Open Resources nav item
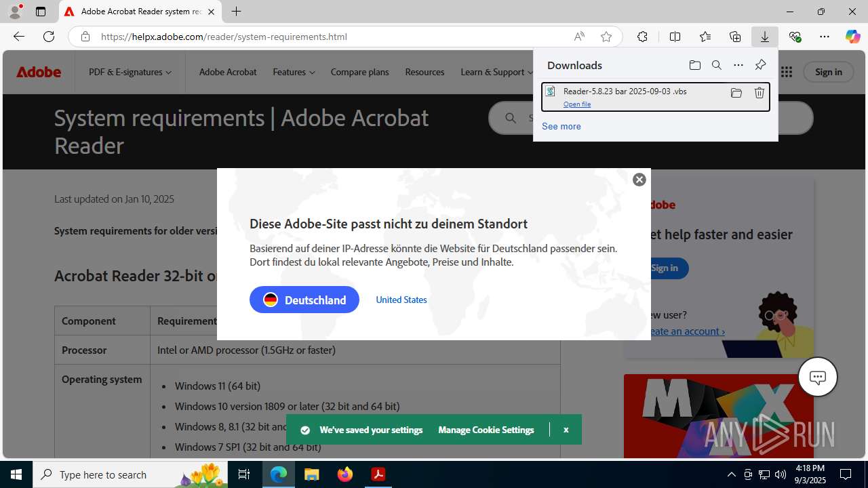Screen dimensions: 868x488 point(425,72)
